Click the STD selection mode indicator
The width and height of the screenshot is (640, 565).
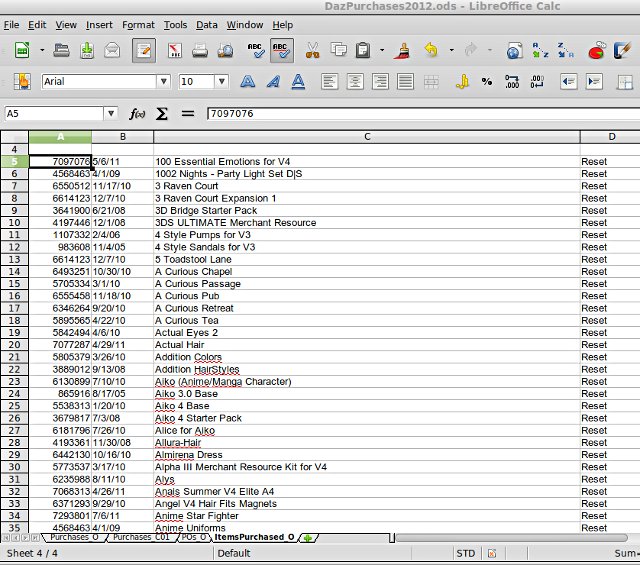click(466, 554)
